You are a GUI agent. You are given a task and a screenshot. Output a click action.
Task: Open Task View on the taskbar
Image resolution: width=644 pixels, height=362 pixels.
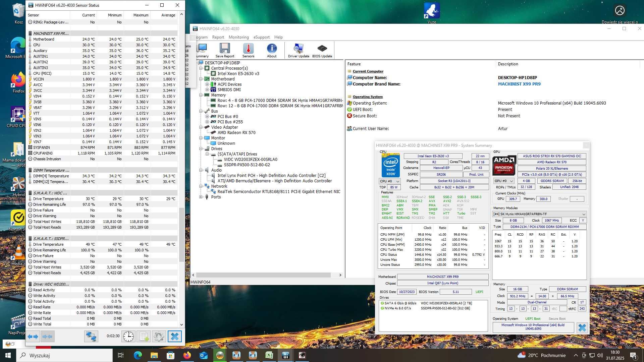(121, 355)
